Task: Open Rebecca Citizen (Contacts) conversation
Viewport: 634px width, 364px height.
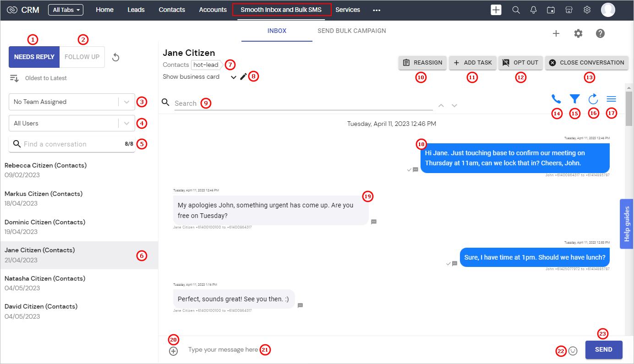Action: pyautogui.click(x=79, y=170)
